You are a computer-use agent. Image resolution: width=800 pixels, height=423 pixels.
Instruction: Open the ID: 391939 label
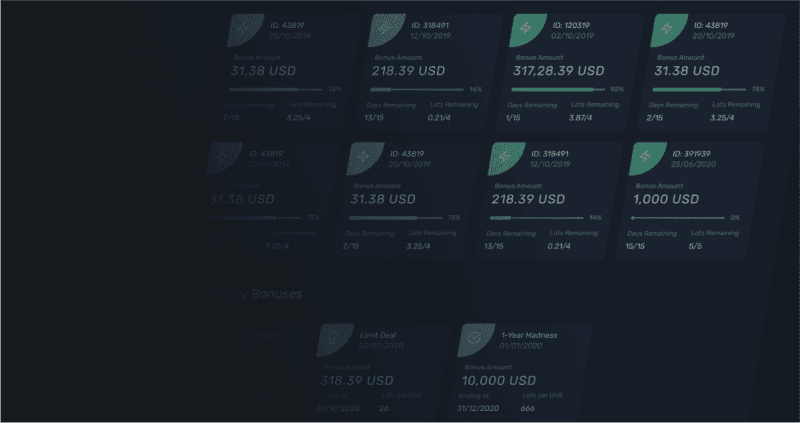[x=691, y=154]
